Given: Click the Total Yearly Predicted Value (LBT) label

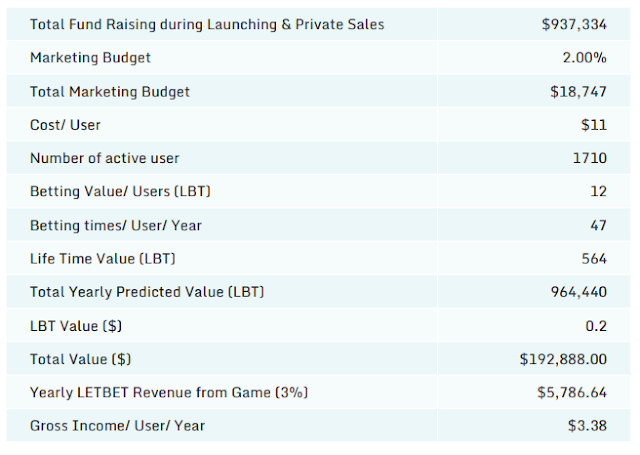Looking at the screenshot, I should 147,292.
